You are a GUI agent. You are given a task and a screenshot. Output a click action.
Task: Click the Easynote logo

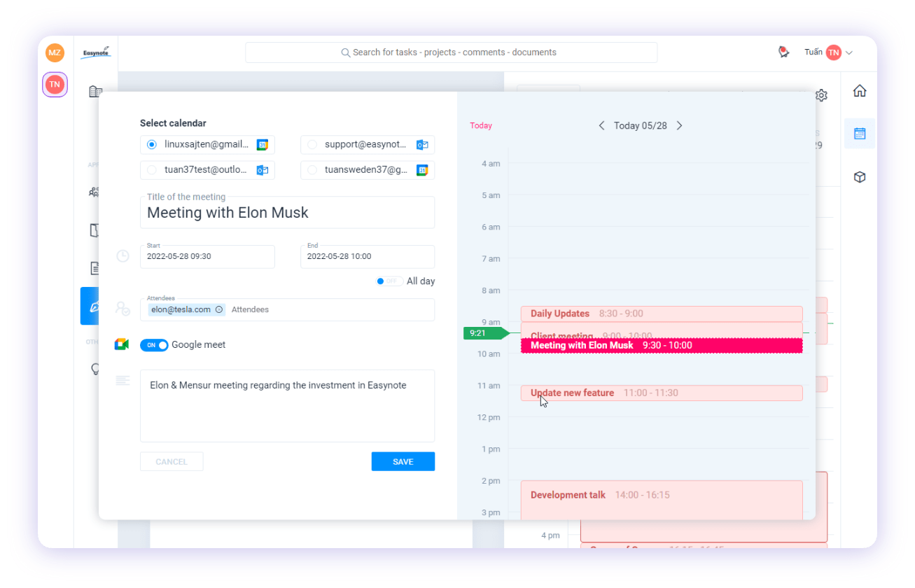(x=96, y=52)
